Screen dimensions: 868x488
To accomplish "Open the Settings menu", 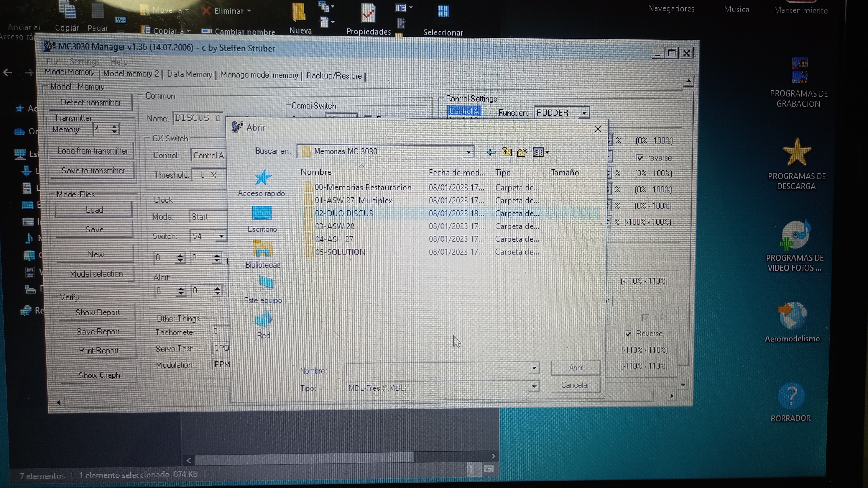I will (84, 62).
